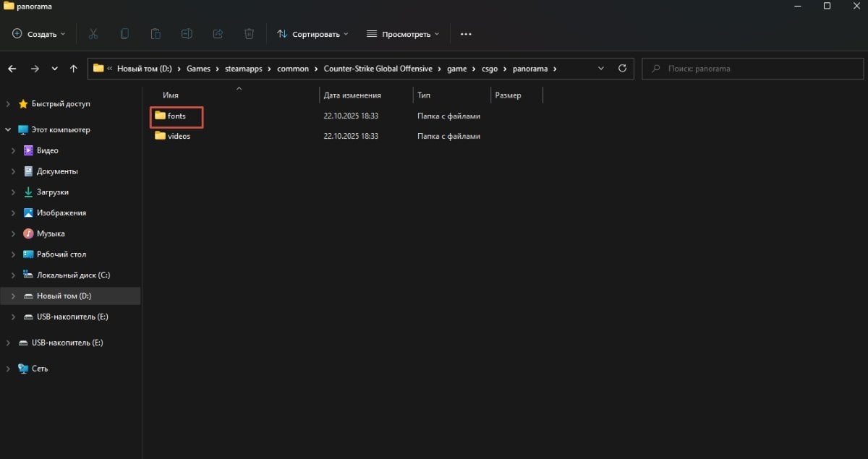
Task: Click steamapps in the address breadcrumb
Action: [x=243, y=69]
